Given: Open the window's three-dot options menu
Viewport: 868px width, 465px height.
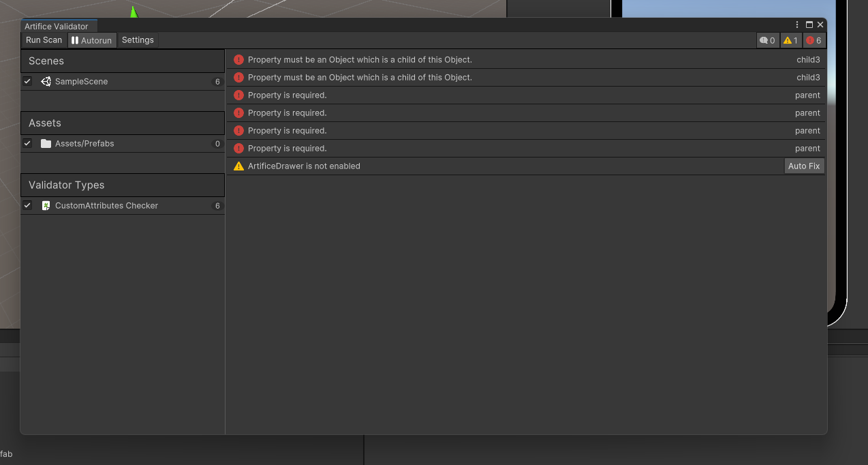Looking at the screenshot, I should click(x=797, y=25).
